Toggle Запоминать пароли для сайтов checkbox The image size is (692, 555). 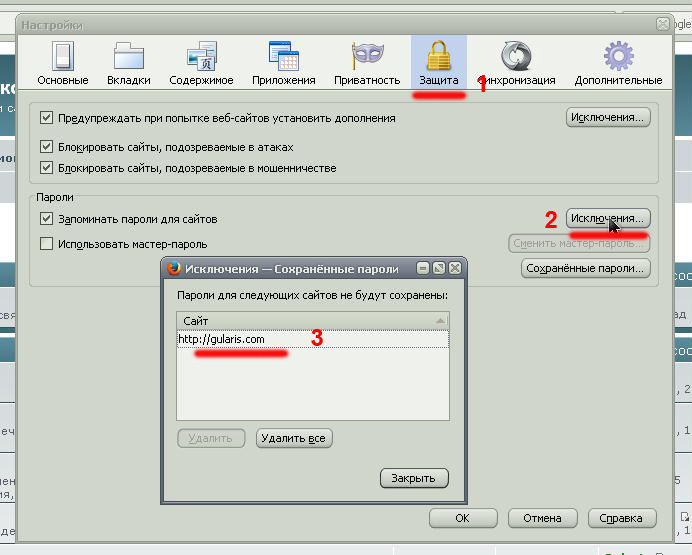[46, 218]
